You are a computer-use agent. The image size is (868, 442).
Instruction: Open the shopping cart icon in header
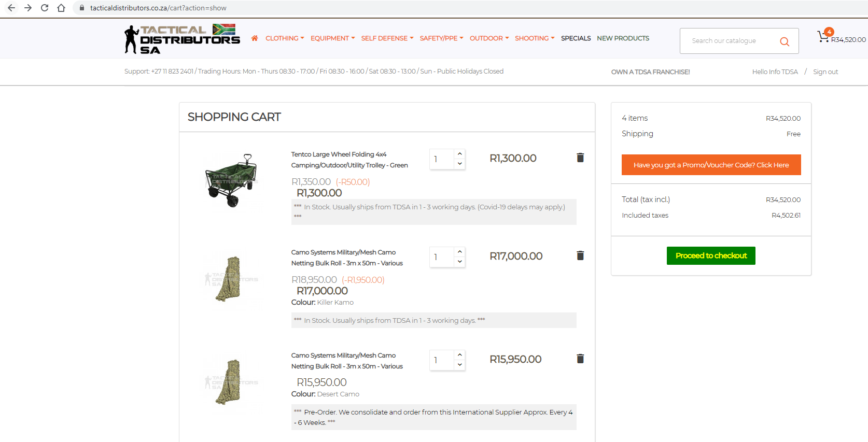pos(823,36)
